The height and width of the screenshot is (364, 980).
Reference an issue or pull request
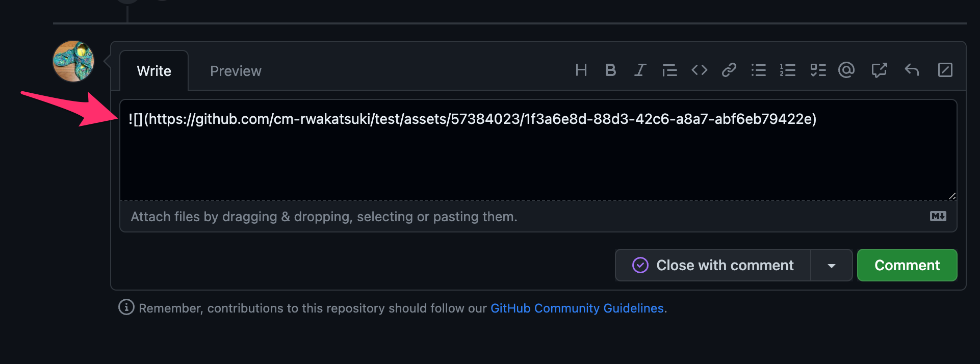point(880,70)
